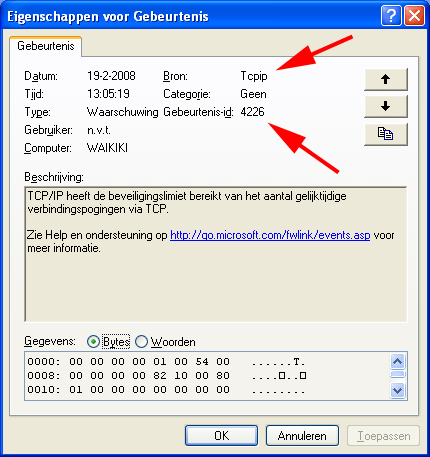Click the computer name WAIKIKI
Viewport: 430px width, 457px height.
point(107,148)
